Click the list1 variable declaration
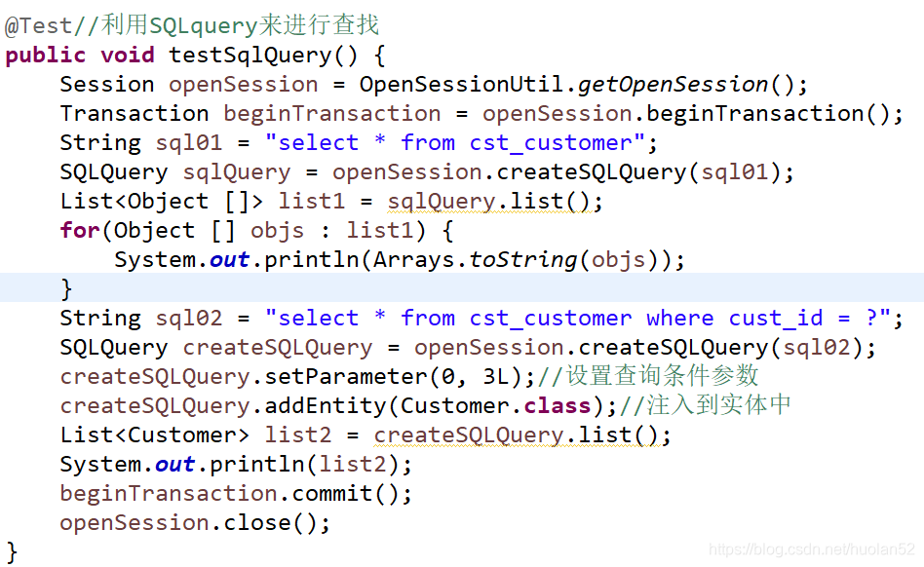The height and width of the screenshot is (567, 924). tap(311, 202)
